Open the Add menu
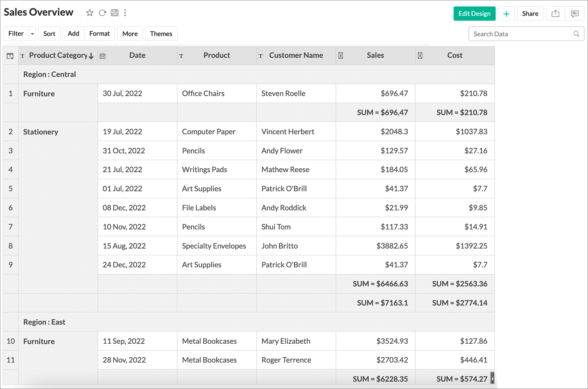 pos(73,34)
